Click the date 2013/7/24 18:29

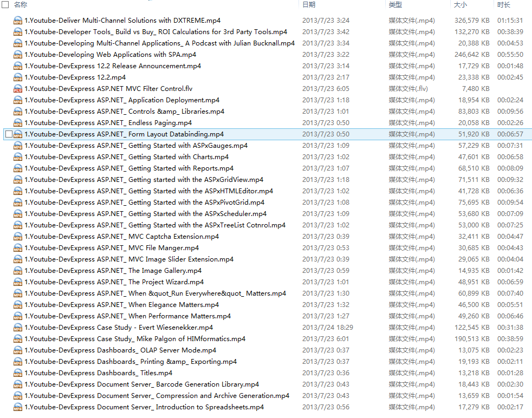click(328, 328)
